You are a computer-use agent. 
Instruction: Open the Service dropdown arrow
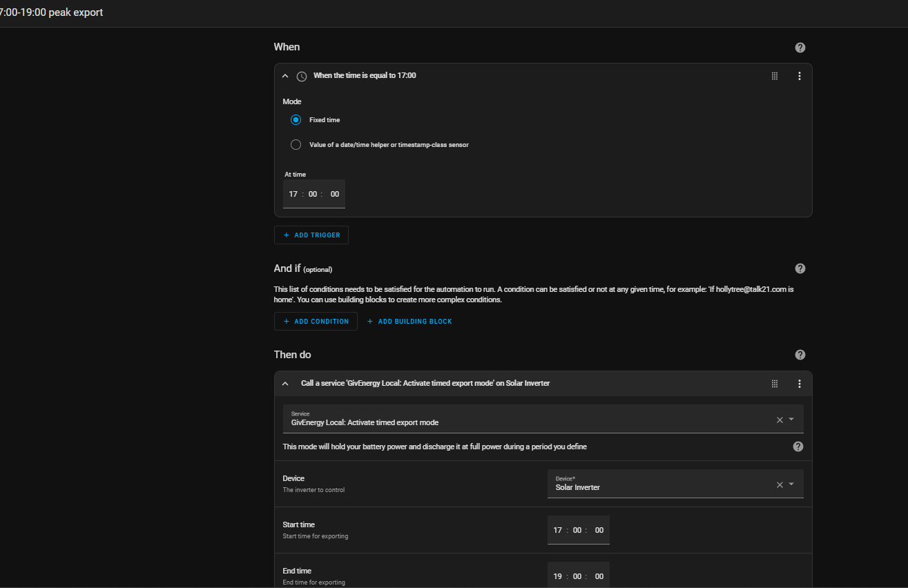click(x=791, y=420)
